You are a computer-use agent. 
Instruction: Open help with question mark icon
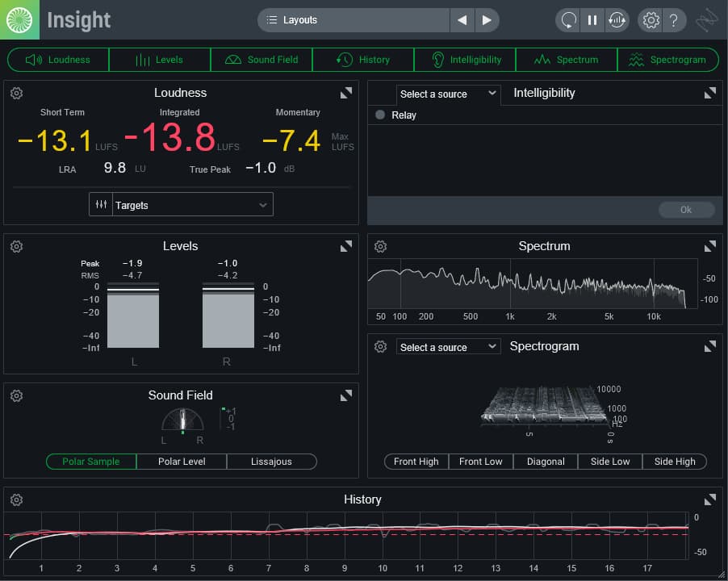pos(674,20)
